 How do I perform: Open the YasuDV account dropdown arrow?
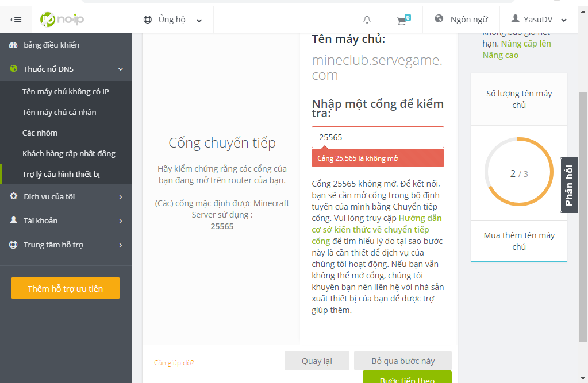(564, 20)
